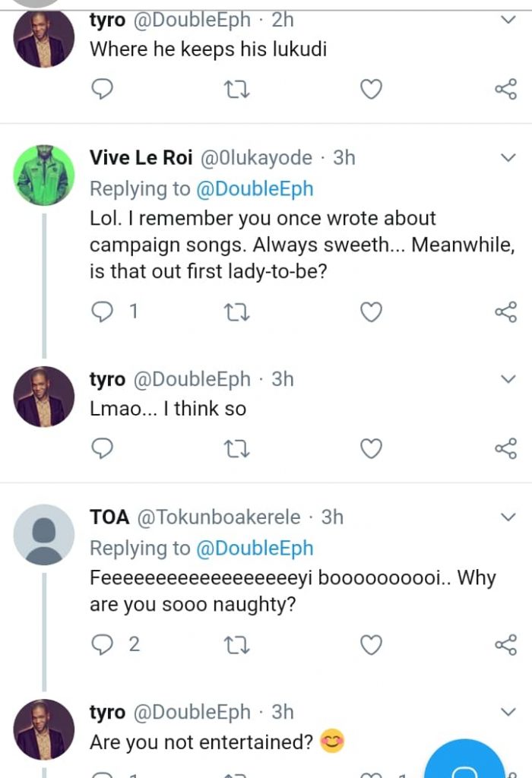This screenshot has width=532, height=778.
Task: Open replies on Vive Le Roi's tweet
Action: coord(102,312)
